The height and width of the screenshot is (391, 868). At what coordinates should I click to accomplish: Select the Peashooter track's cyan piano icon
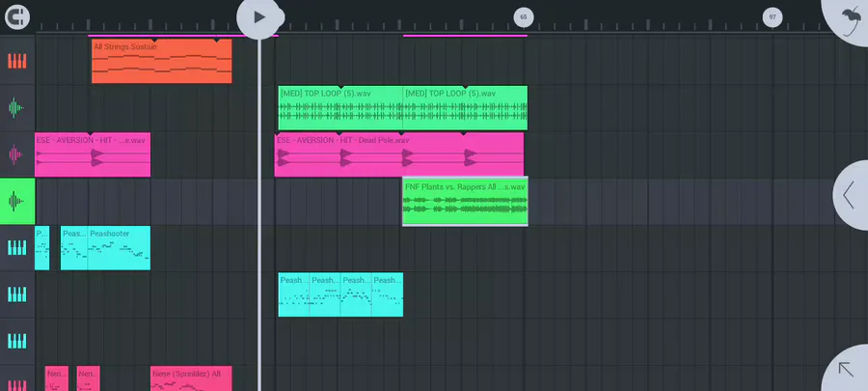click(17, 247)
